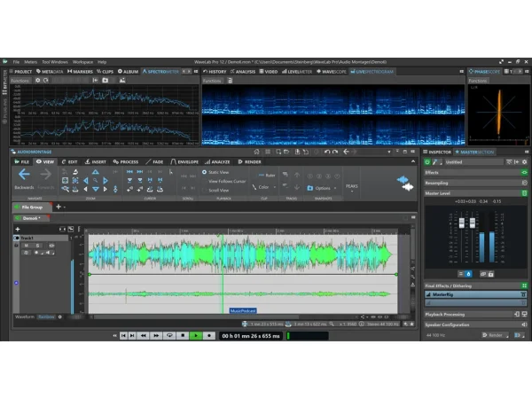Switch to the Inspector panel tab
This screenshot has width=532, height=399.
tap(439, 152)
